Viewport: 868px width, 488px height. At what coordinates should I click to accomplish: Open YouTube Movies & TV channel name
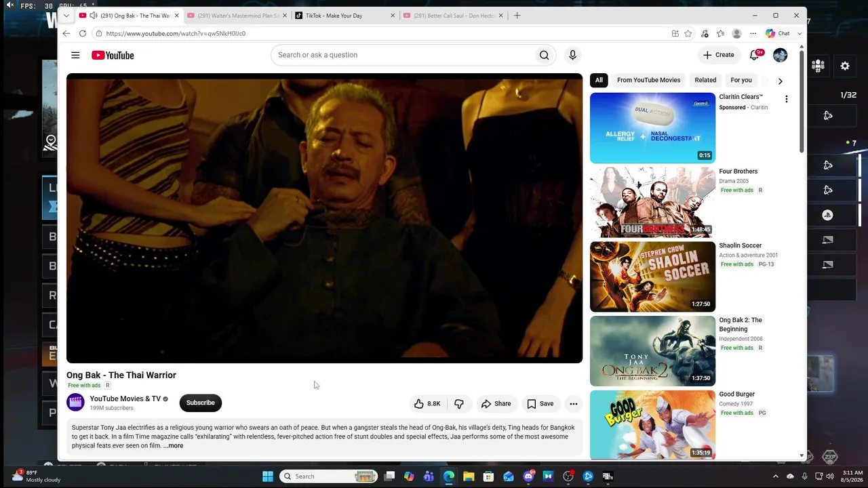(125, 399)
